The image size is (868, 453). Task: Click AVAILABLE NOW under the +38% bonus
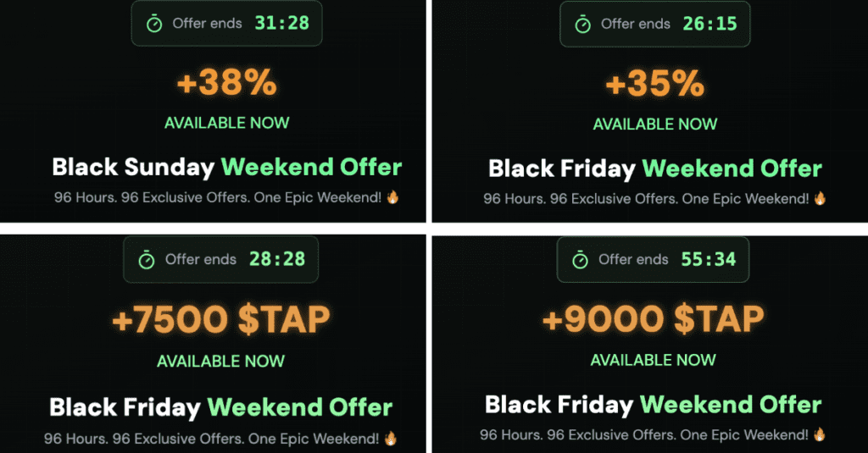coord(226,123)
